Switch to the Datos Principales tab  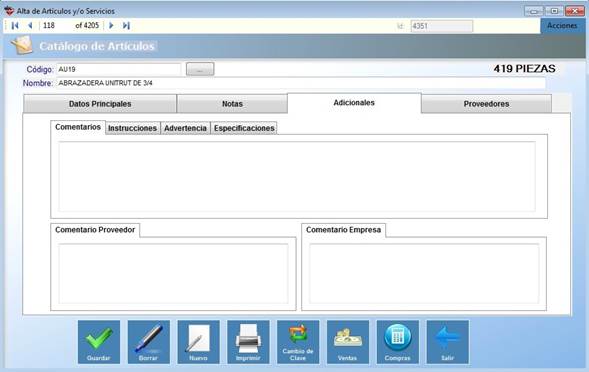tap(100, 104)
